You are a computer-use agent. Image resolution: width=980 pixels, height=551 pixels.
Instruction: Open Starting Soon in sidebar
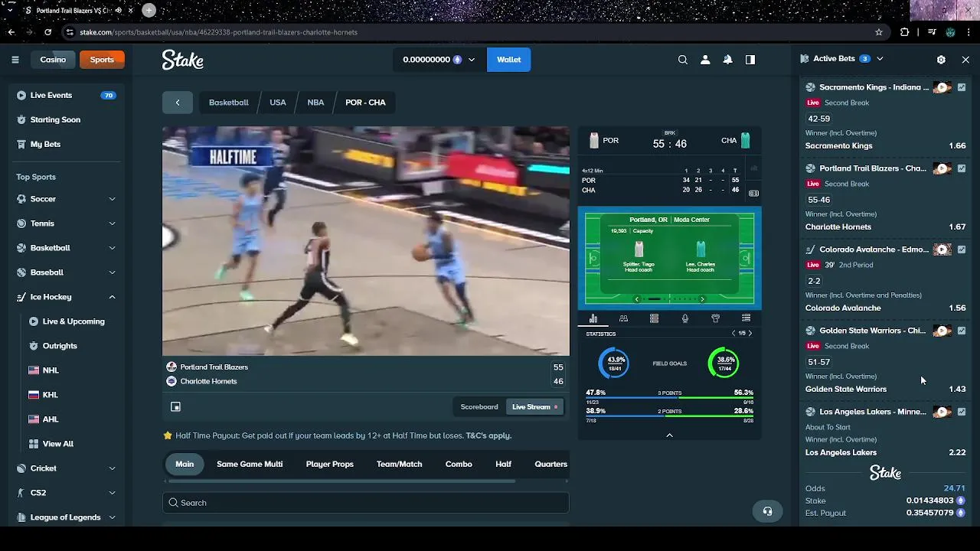pyautogui.click(x=55, y=120)
